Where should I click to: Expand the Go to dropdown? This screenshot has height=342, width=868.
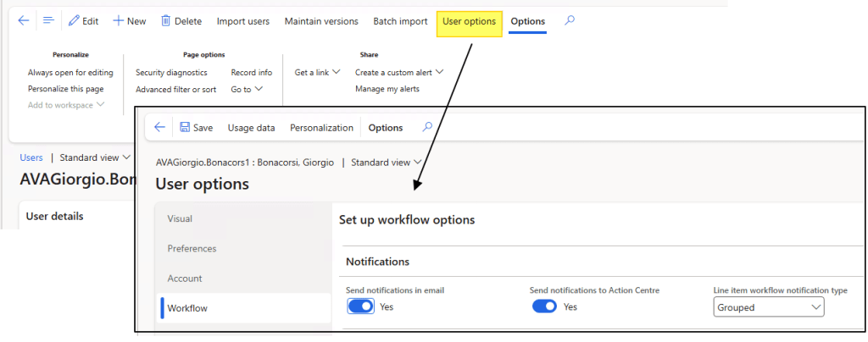pos(247,89)
